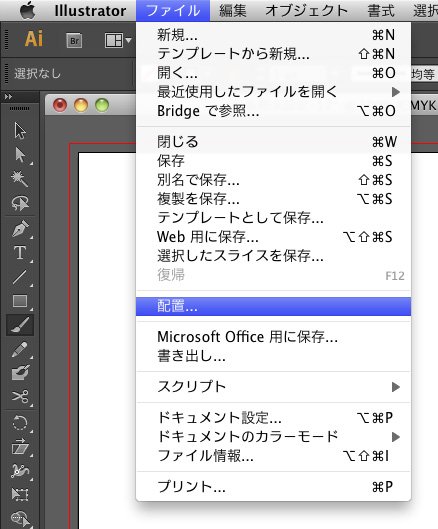Click the Ai application logo
The height and width of the screenshot is (529, 438).
point(34,39)
